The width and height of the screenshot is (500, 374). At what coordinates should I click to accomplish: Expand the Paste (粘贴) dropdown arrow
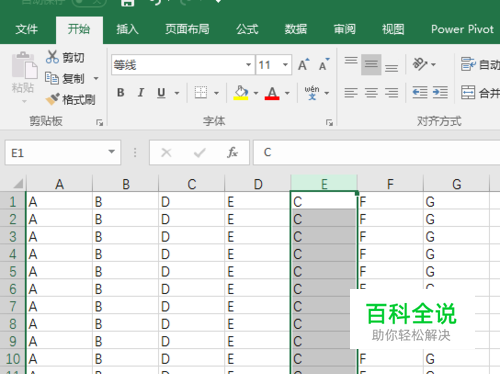pyautogui.click(x=24, y=101)
